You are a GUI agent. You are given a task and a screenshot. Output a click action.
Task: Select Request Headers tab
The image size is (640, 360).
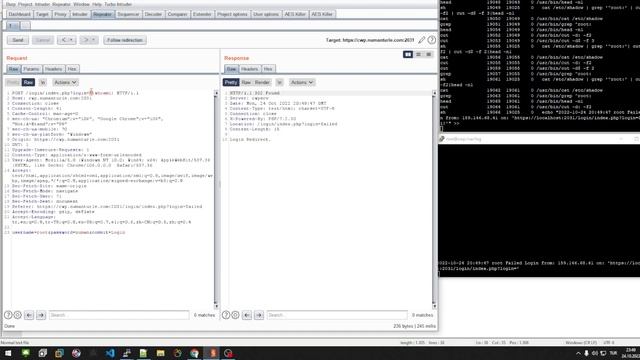tap(53, 69)
